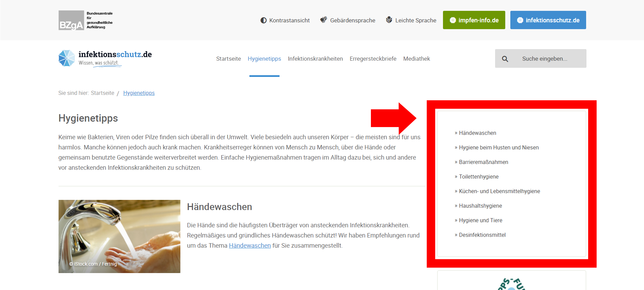Image resolution: width=644 pixels, height=290 pixels.
Task: Click Startseite in the breadcrumb
Action: coord(103,93)
